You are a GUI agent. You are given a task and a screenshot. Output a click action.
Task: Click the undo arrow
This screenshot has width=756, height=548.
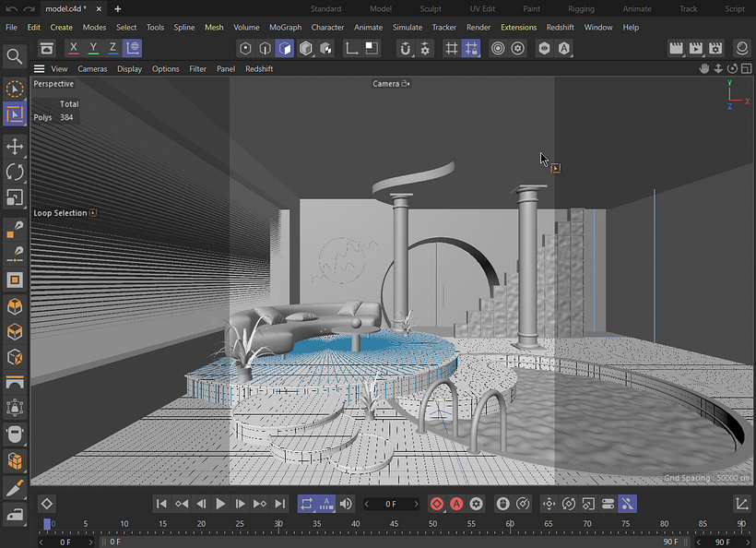[x=12, y=8]
